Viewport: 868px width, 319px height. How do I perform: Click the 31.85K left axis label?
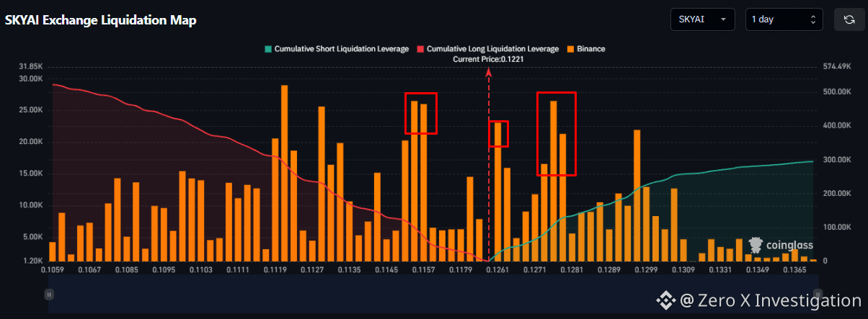[x=31, y=67]
